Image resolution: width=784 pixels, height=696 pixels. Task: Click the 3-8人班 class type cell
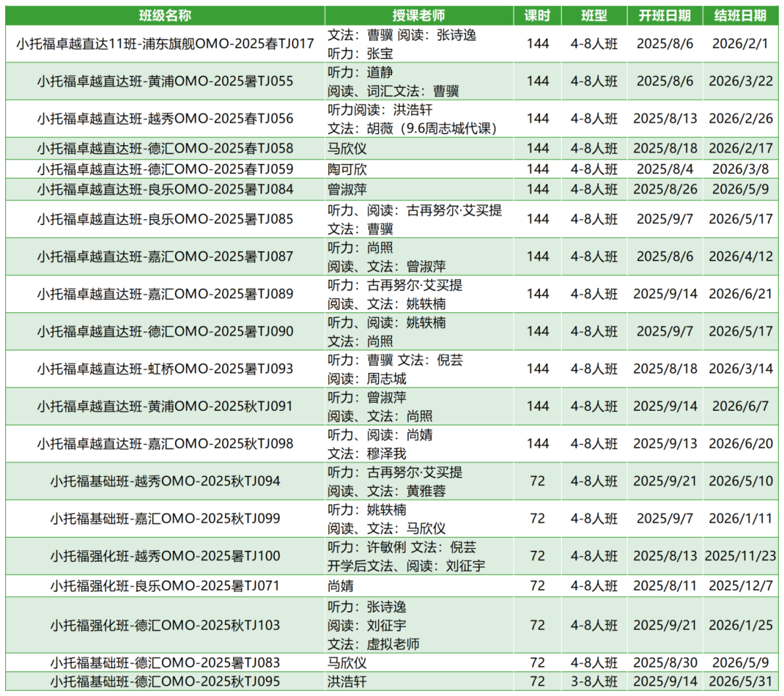(x=594, y=681)
